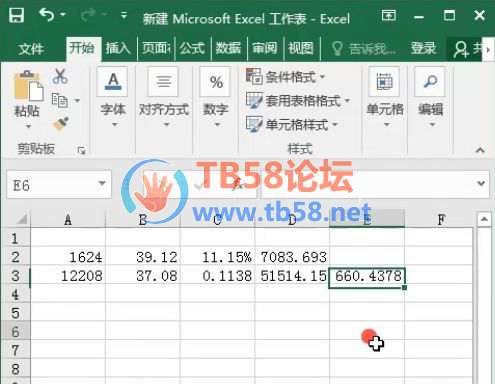Screen dimensions: 495x384
Task: Open the Name Box dropdown arrow
Action: (x=102, y=184)
